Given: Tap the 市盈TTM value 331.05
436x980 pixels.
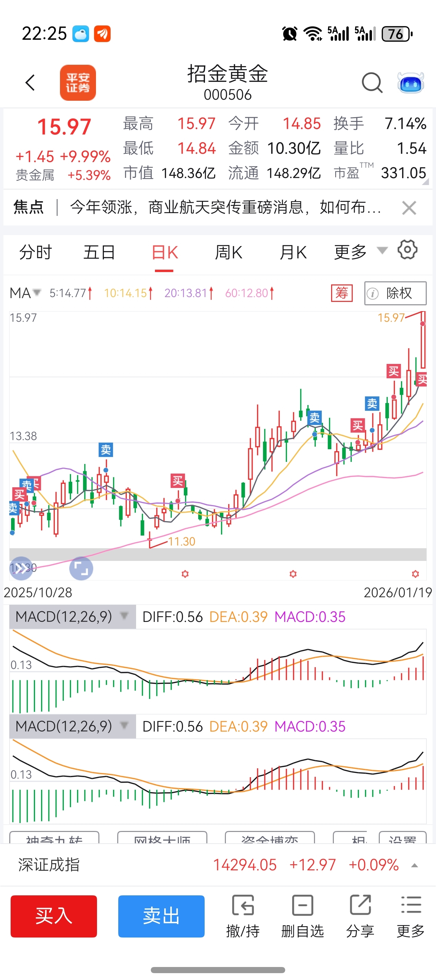Looking at the screenshot, I should point(404,173).
